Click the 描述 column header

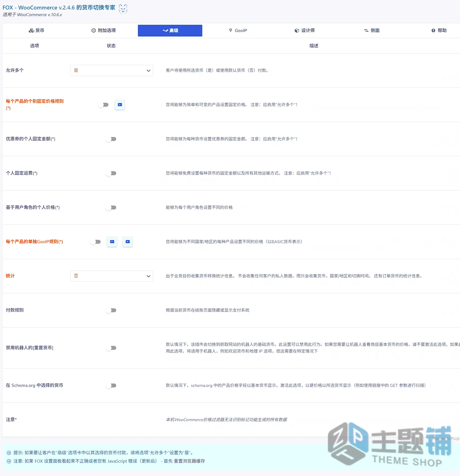314,46
